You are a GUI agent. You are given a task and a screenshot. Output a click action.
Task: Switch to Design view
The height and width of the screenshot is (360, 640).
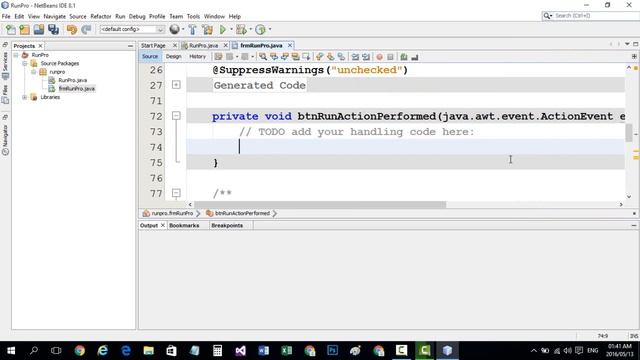173,56
